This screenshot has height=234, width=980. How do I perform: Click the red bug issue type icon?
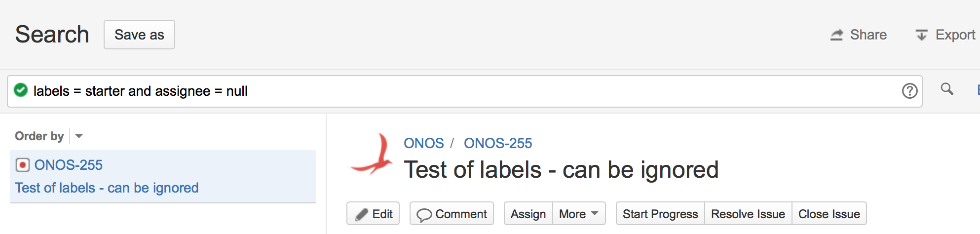pos(23,165)
